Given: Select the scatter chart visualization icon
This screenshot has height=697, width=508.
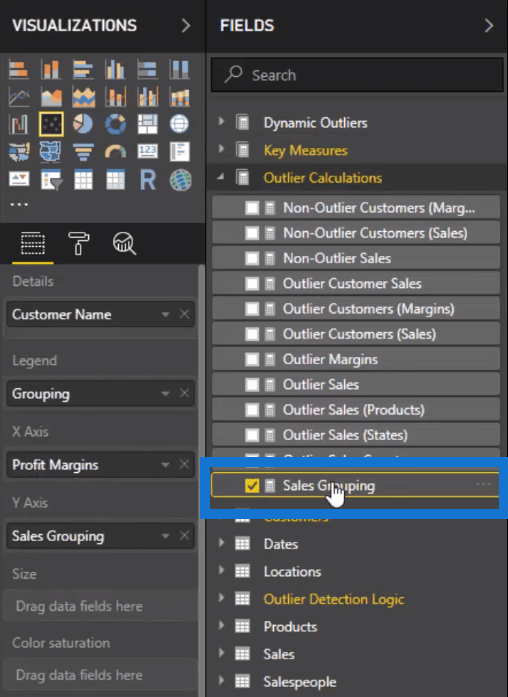Looking at the screenshot, I should click(x=51, y=124).
